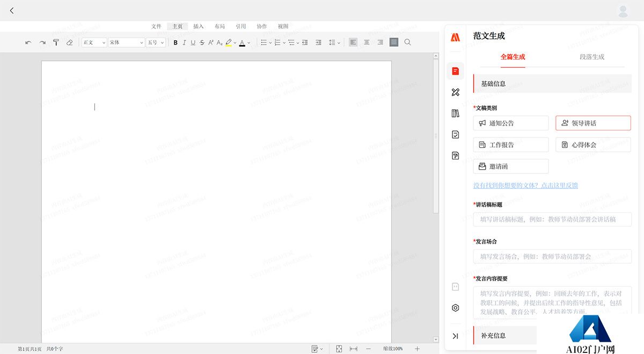This screenshot has height=354, width=644.
Task: Select the format painter tool
Action: [x=56, y=42]
